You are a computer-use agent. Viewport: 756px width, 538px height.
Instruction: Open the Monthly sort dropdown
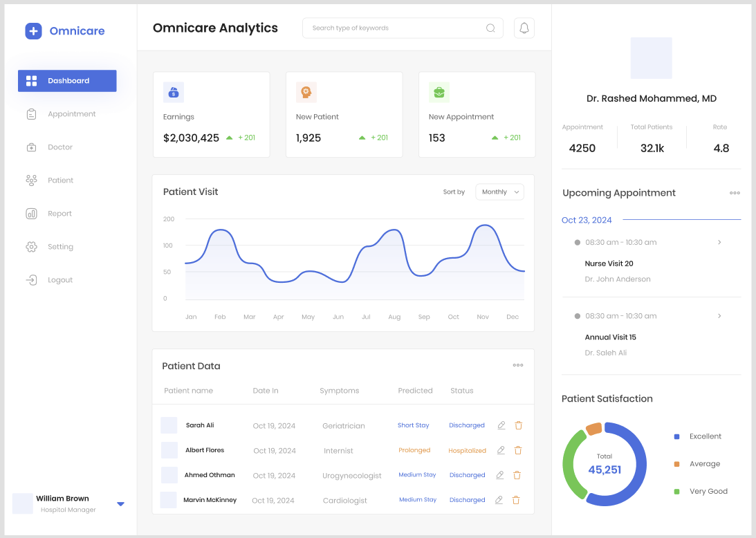[499, 192]
